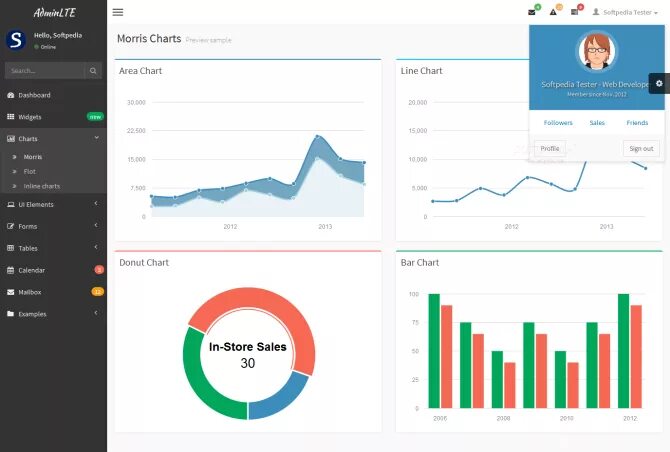Click the Online status indicator
Screen dimensions: 670x452
45,47
